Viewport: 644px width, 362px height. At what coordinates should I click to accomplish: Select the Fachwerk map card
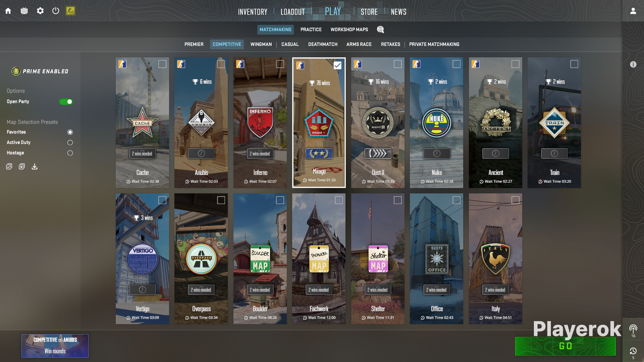[319, 258]
